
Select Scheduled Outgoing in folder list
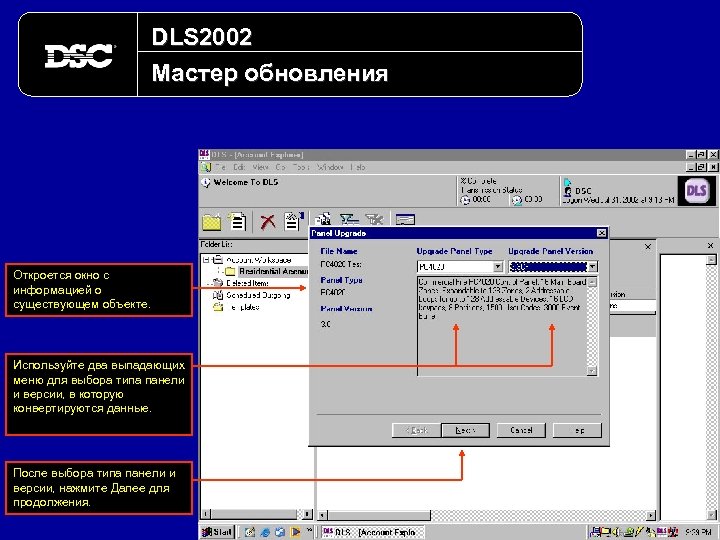coord(258,295)
